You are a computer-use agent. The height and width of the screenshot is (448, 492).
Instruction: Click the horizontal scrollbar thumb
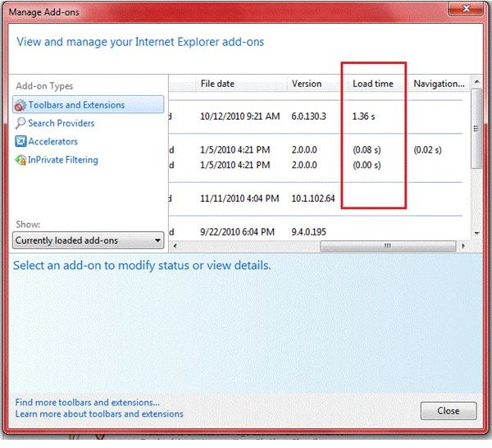[x=388, y=246]
